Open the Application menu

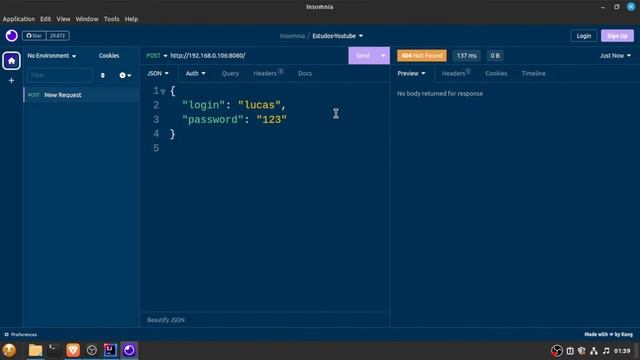click(19, 19)
